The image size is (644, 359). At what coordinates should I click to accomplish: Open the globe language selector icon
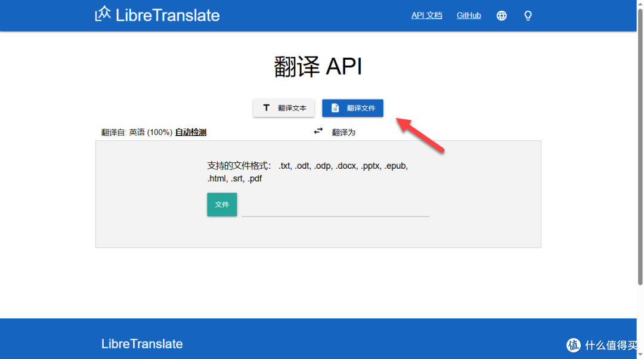click(501, 16)
